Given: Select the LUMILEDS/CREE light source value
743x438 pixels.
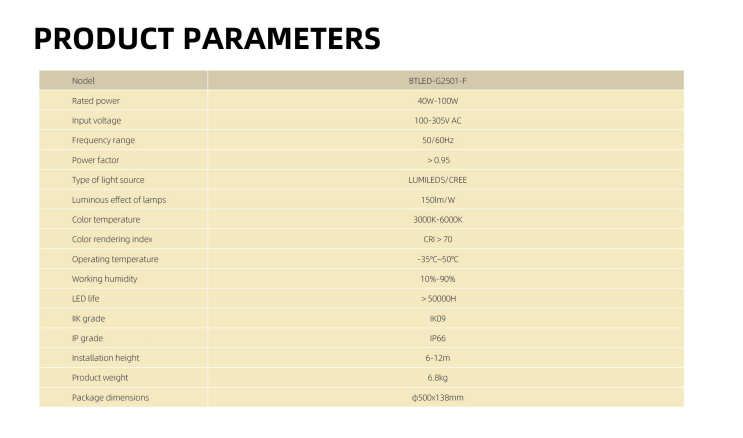Looking at the screenshot, I should [x=438, y=180].
